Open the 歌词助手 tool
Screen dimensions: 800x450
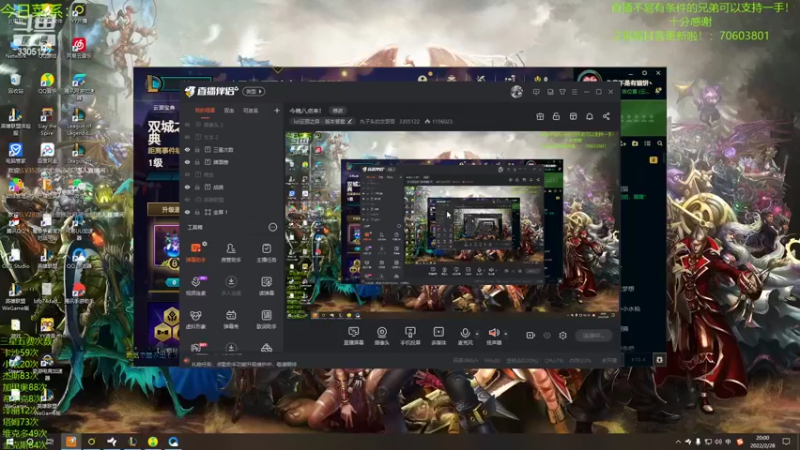coord(266,319)
